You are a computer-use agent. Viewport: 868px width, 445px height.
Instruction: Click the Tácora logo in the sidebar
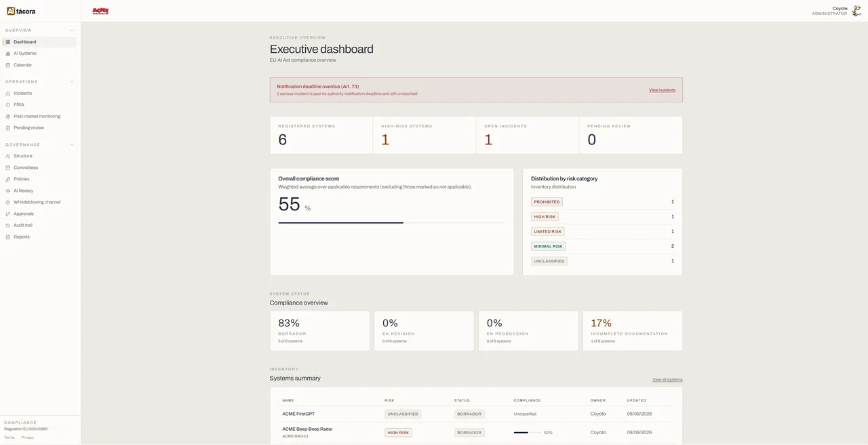[21, 11]
